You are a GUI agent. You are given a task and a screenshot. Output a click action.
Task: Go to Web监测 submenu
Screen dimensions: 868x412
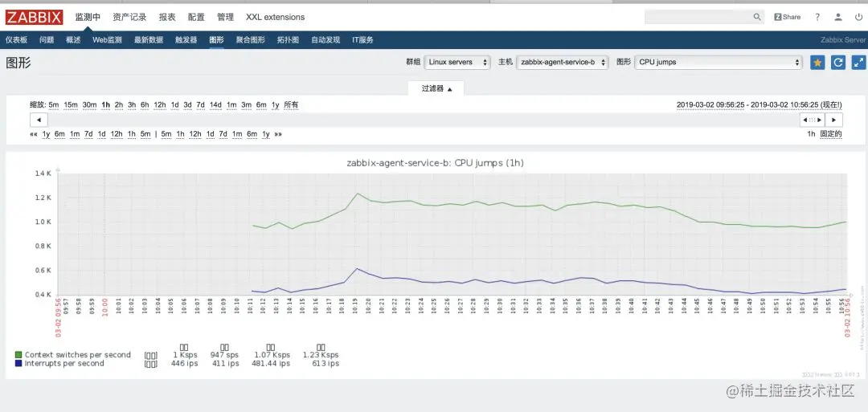point(107,40)
